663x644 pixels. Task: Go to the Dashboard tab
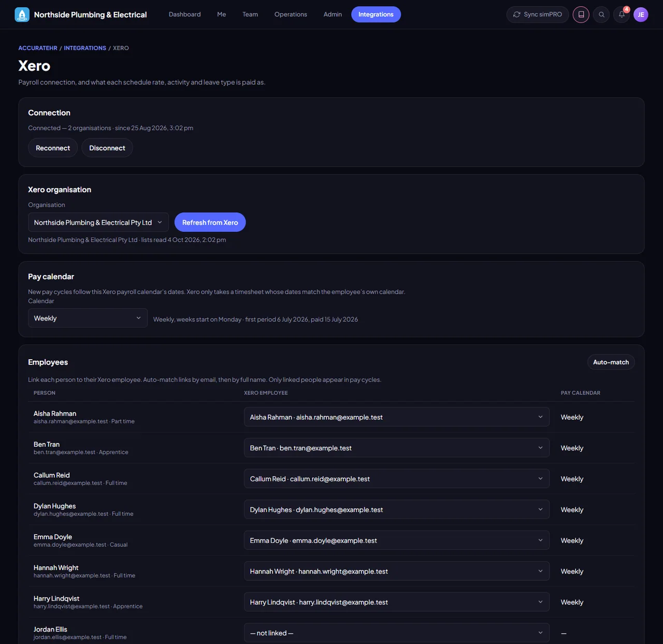tap(185, 14)
